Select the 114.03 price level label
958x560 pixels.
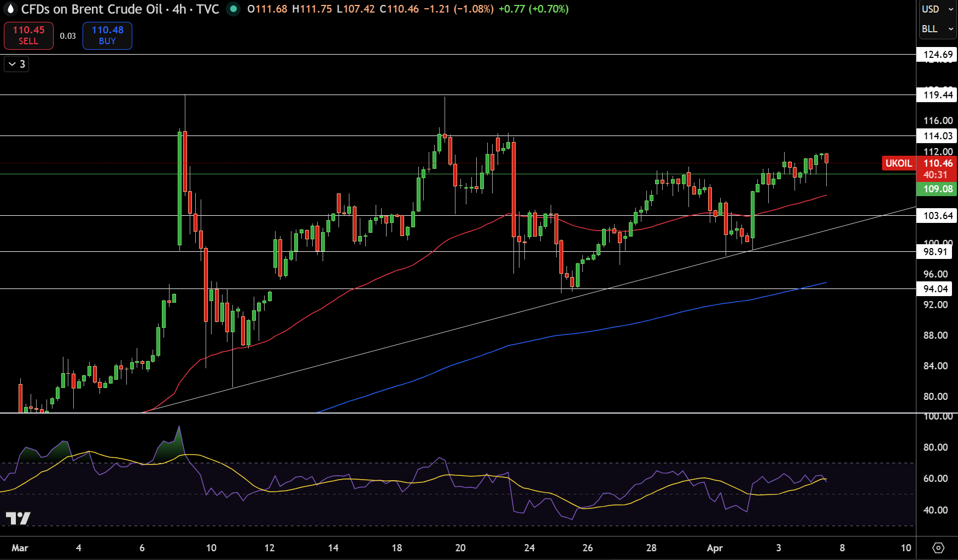click(x=938, y=136)
